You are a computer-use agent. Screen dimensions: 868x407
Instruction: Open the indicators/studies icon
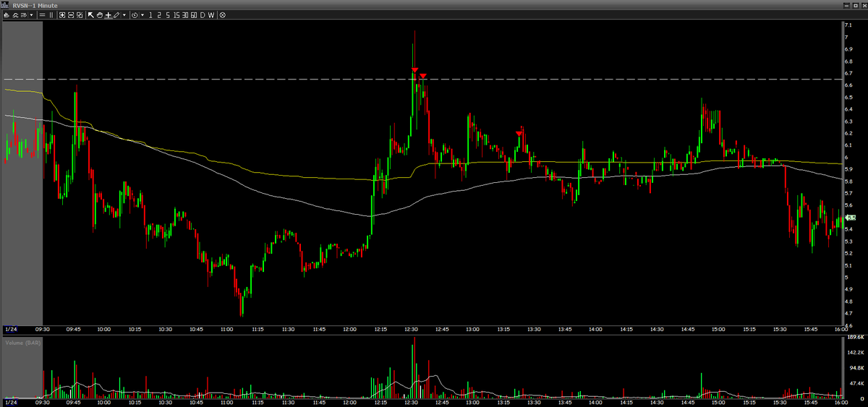15,14
